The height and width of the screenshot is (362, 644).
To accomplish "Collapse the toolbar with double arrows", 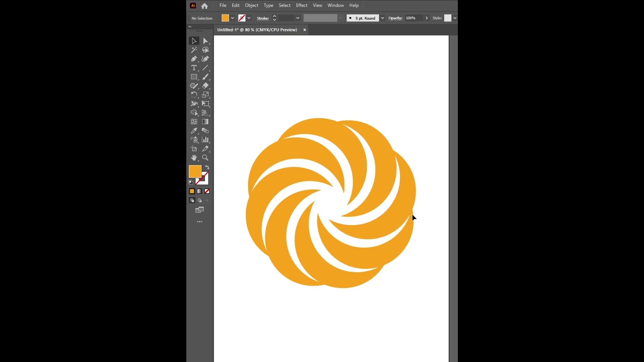I will coord(191,26).
